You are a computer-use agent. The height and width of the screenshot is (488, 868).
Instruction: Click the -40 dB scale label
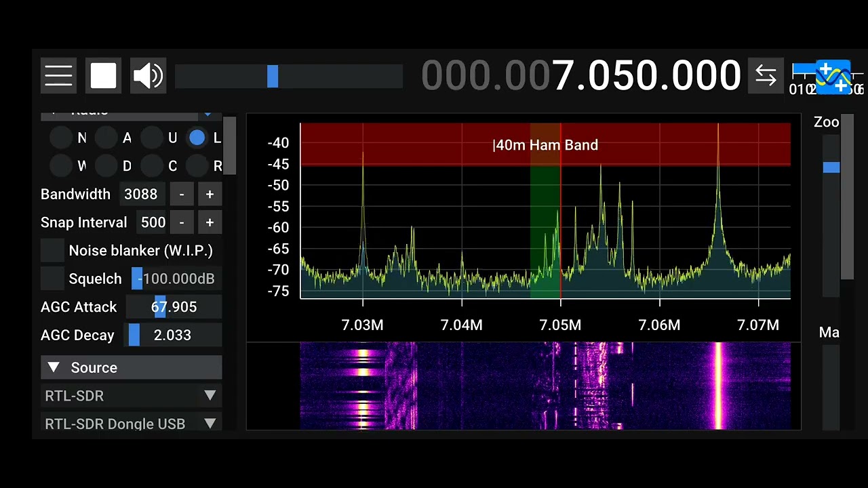278,143
